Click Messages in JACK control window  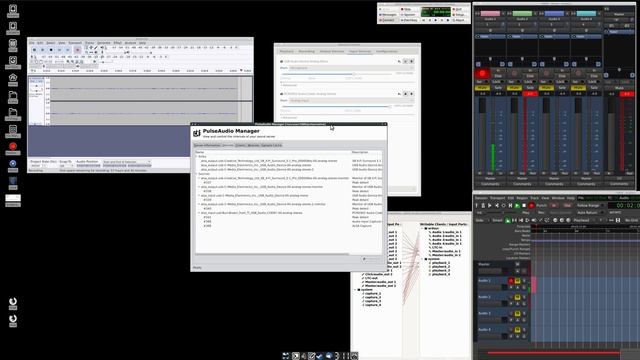point(388,15)
